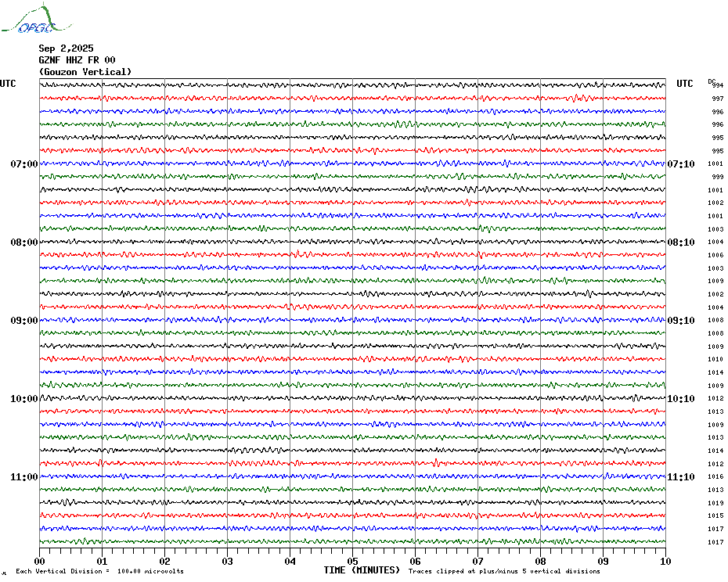Click the 11:10 label on right
The height and width of the screenshot is (582, 728).
click(681, 477)
